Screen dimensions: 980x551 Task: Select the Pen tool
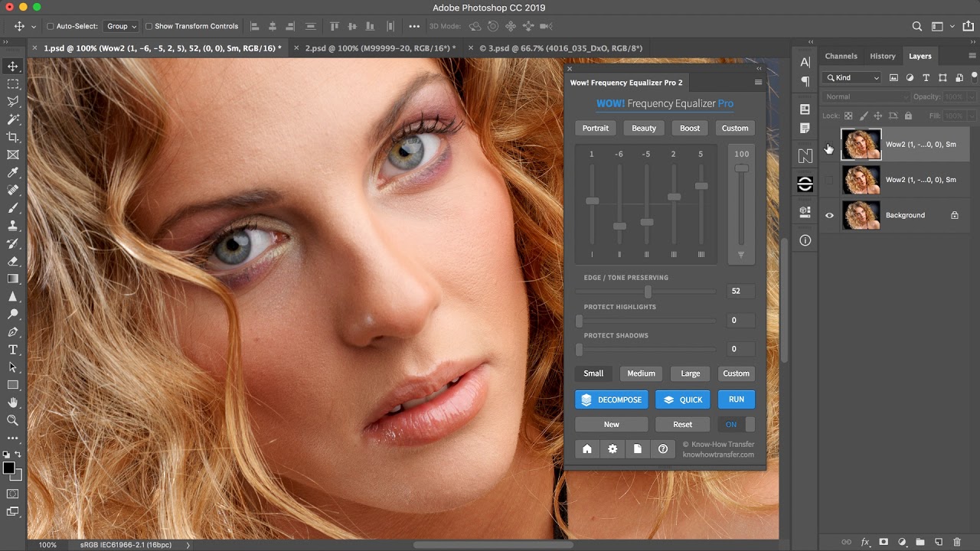click(13, 332)
